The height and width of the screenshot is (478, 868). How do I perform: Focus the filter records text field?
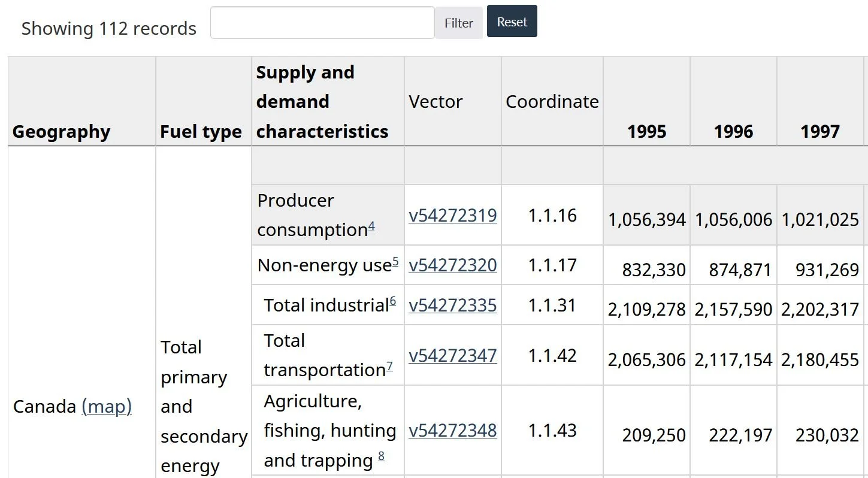click(322, 23)
